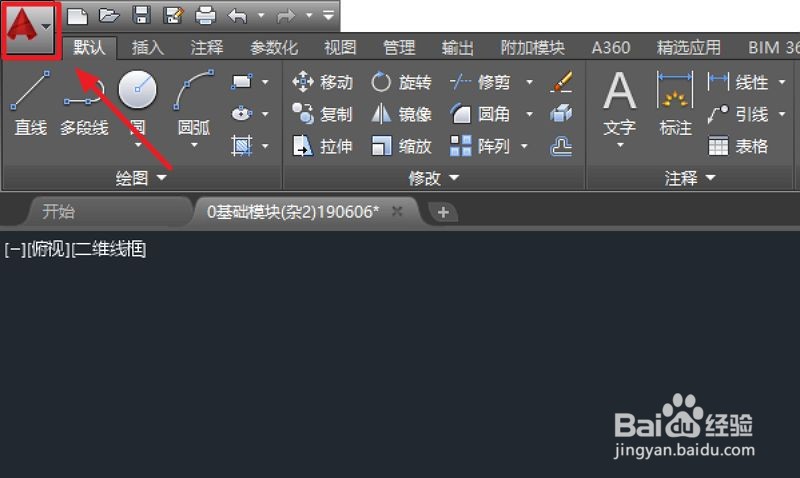The height and width of the screenshot is (478, 800).
Task: Open the 修剪 trim dropdown arrow
Action: coord(529,82)
